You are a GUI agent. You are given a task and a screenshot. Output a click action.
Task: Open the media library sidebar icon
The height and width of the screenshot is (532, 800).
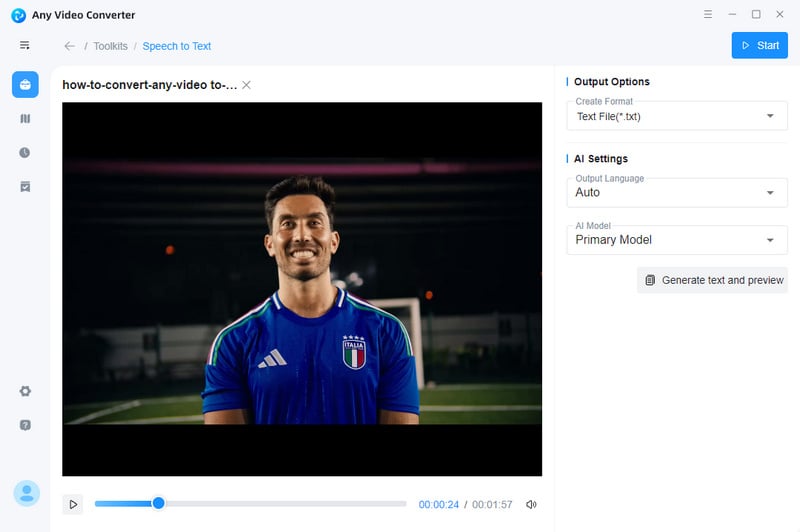click(x=25, y=118)
